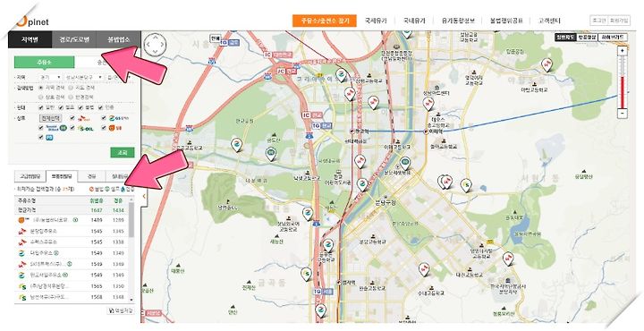The height and width of the screenshot is (331, 644).
Task: Uncheck the S-OIL brand checkbox
Action: click(x=72, y=128)
